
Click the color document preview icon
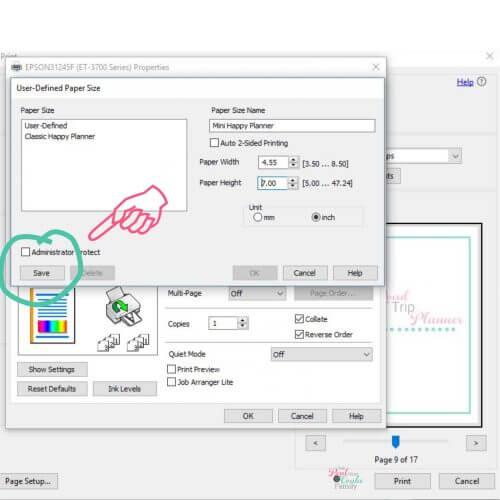tap(53, 316)
